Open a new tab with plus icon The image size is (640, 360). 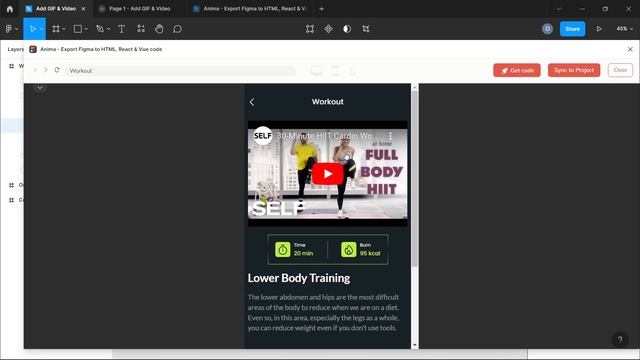321,9
